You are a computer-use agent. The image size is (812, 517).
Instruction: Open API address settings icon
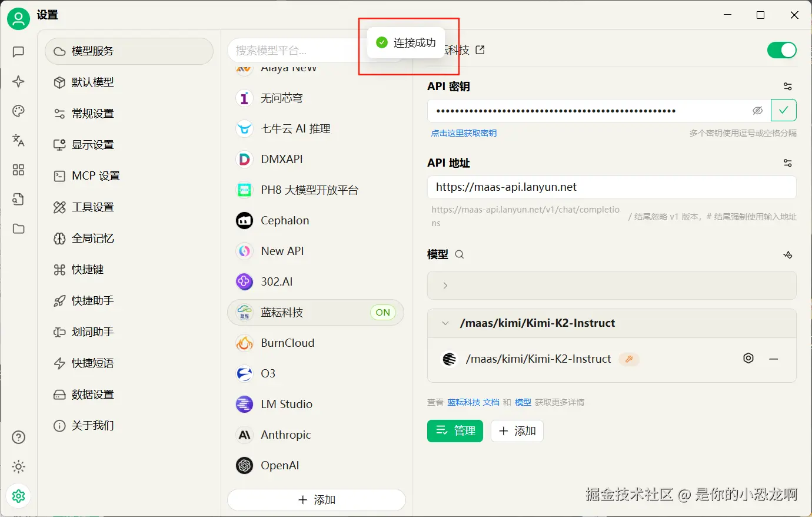(x=788, y=163)
